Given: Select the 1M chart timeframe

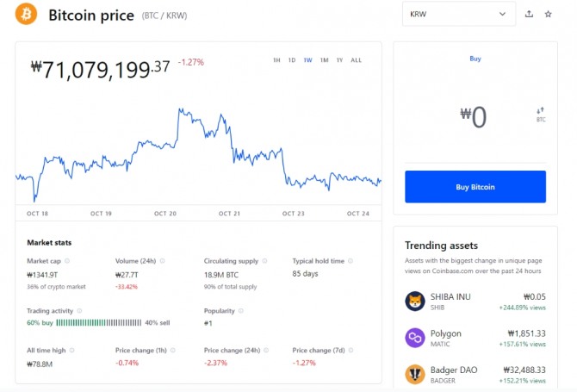Looking at the screenshot, I should 324,60.
